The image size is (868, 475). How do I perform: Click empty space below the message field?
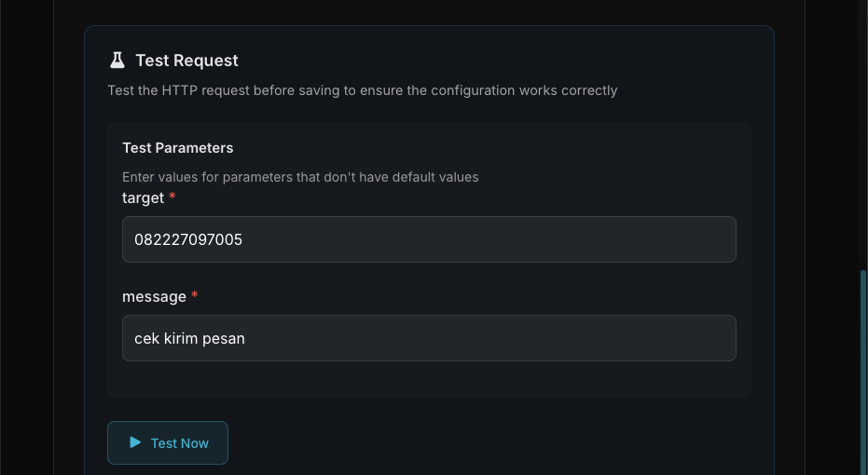pyautogui.click(x=429, y=380)
